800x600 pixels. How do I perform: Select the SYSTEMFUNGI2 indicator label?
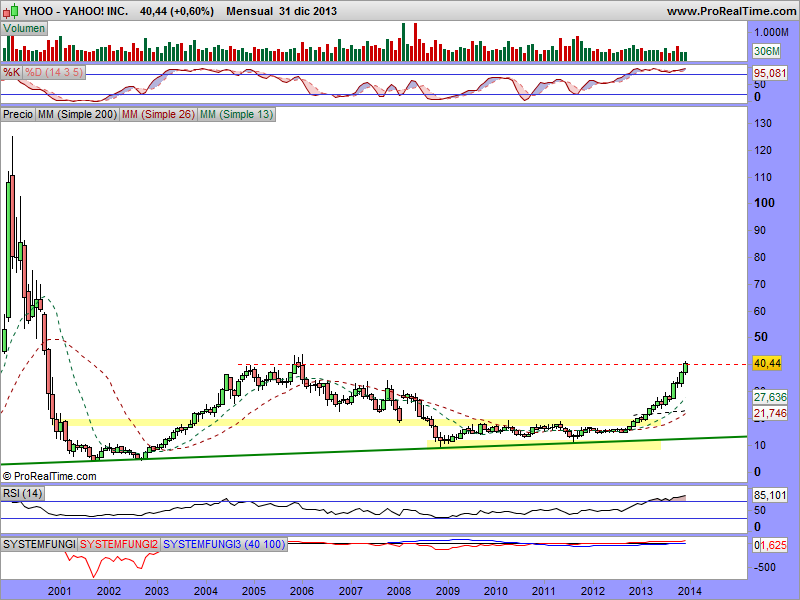click(x=119, y=544)
